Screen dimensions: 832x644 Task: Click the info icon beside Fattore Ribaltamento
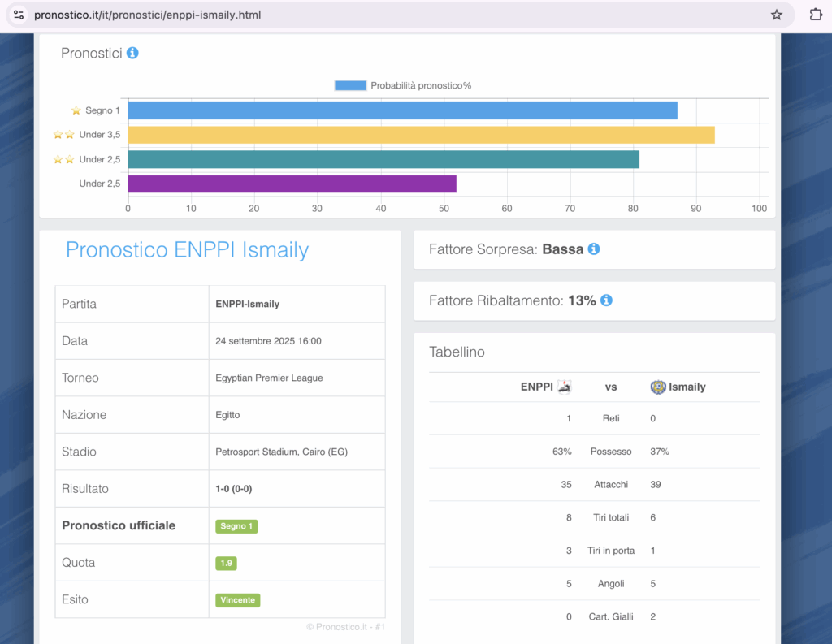[x=606, y=300]
